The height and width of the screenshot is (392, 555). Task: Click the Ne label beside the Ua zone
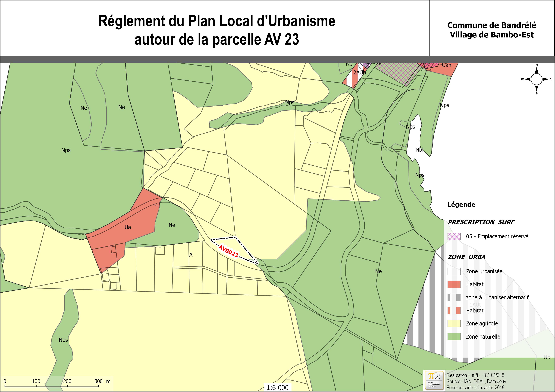[172, 225]
